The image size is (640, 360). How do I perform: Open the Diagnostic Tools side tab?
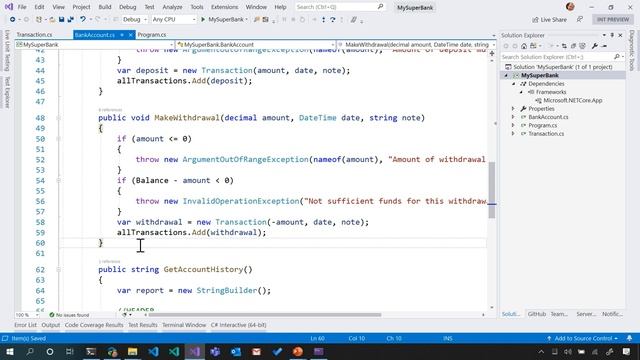click(632, 51)
